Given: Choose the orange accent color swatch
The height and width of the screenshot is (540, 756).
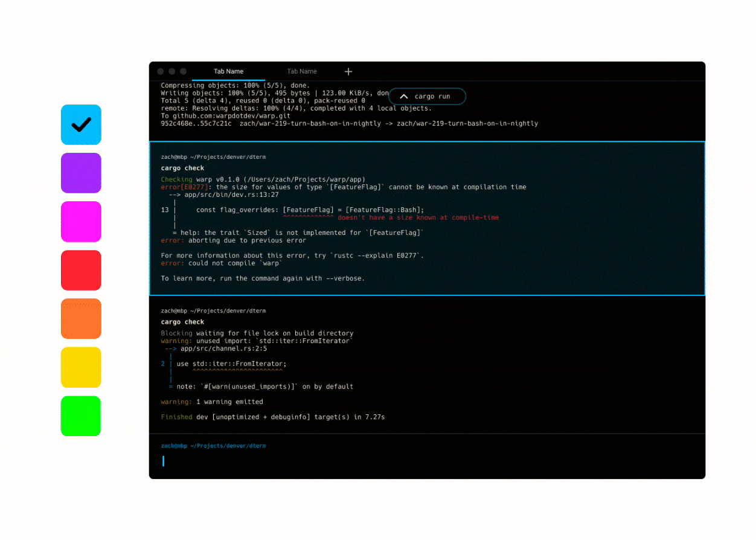Looking at the screenshot, I should click(81, 318).
